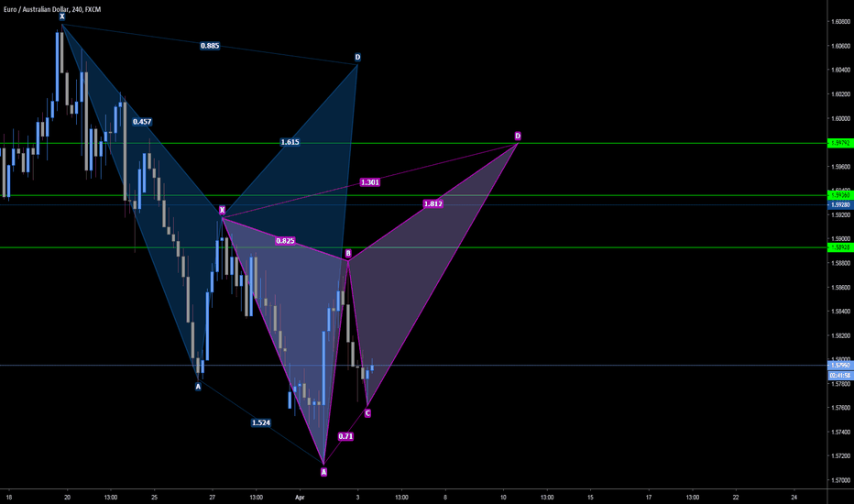Select the blue pattern's X point label
This screenshot has height=504, width=854.
click(62, 16)
